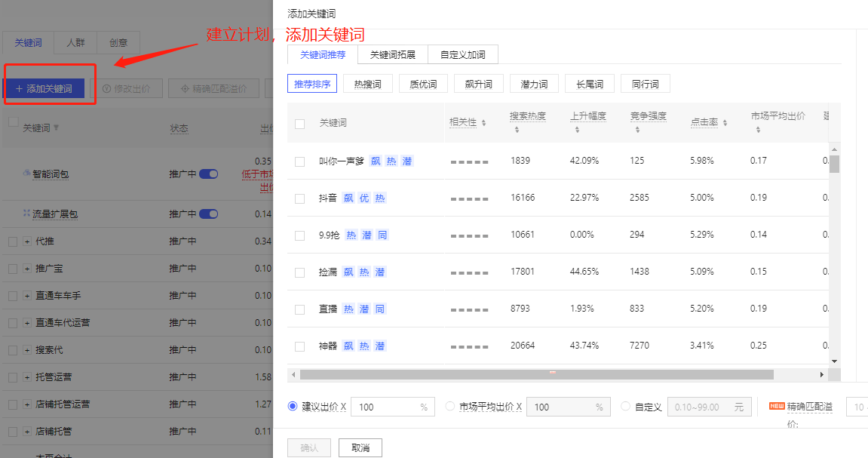The image size is (868, 458).
Task: Click the 飙 tag on 叫你一声爹 row
Action: [x=376, y=161]
